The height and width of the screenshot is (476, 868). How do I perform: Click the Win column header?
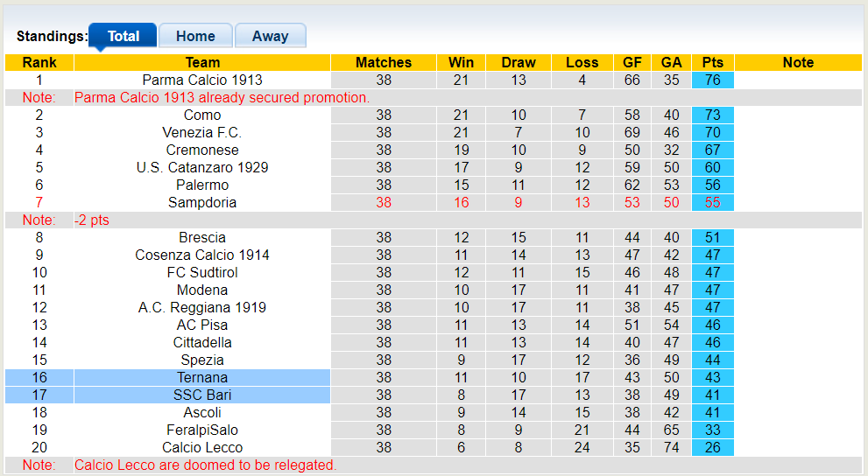pos(461,62)
